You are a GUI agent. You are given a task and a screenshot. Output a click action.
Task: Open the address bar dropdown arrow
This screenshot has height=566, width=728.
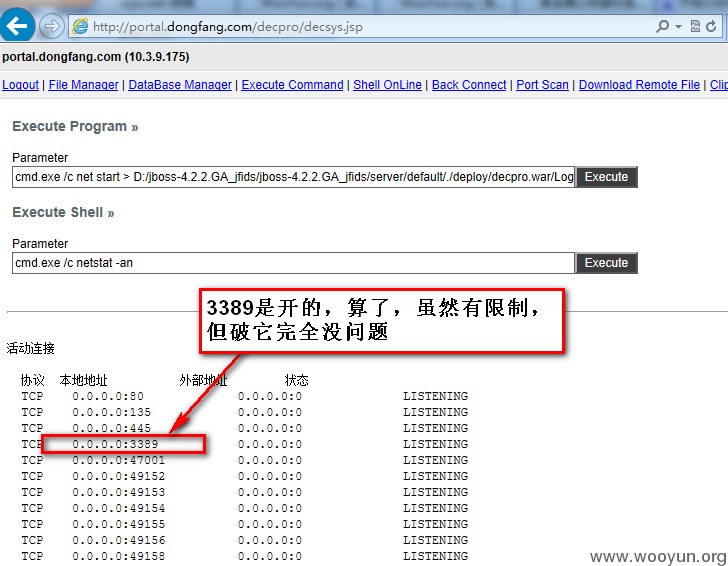[678, 27]
